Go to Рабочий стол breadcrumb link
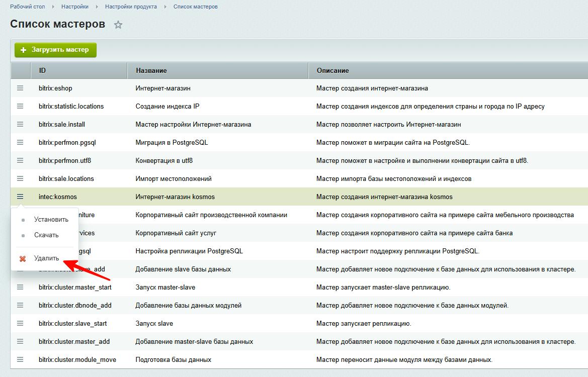This screenshot has width=588, height=377. (x=27, y=7)
